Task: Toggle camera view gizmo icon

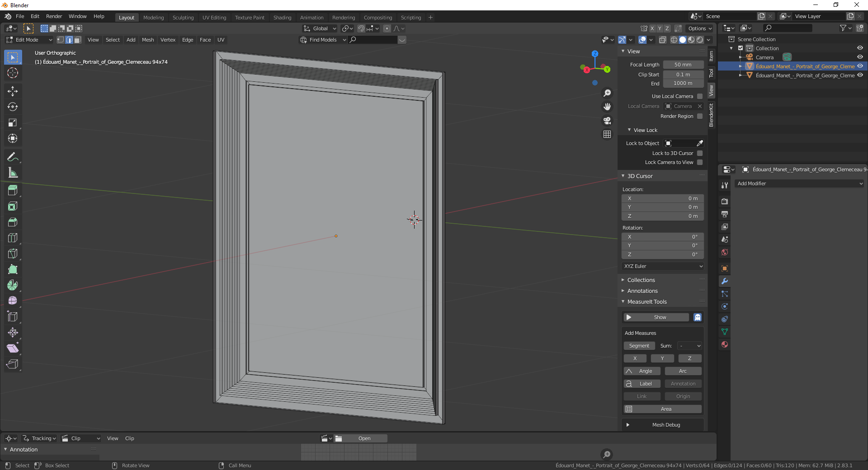Action: pyautogui.click(x=607, y=121)
